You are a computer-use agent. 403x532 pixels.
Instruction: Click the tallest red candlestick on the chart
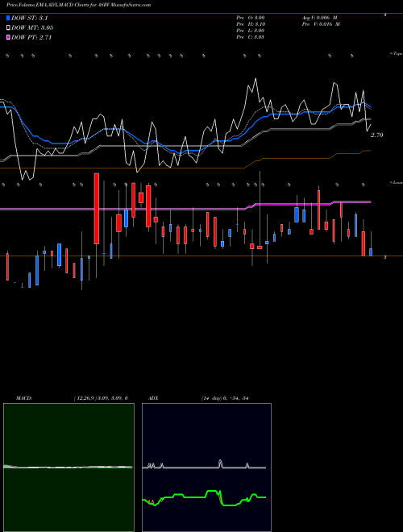click(97, 208)
